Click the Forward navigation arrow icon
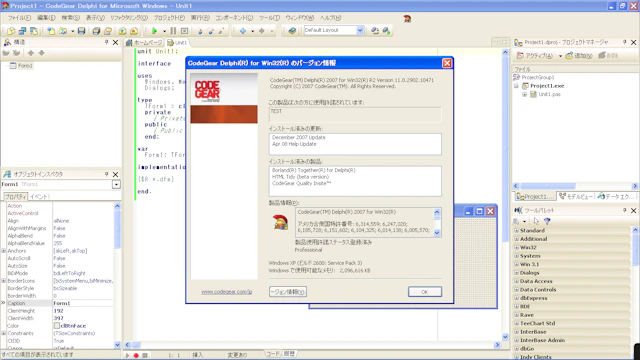 (262, 31)
